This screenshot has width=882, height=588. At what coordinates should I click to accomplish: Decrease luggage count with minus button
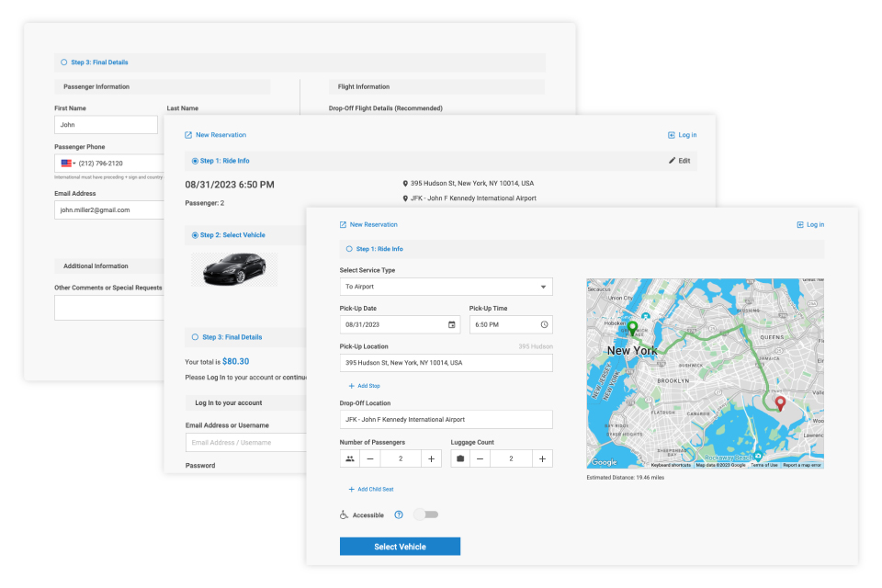(x=481, y=458)
